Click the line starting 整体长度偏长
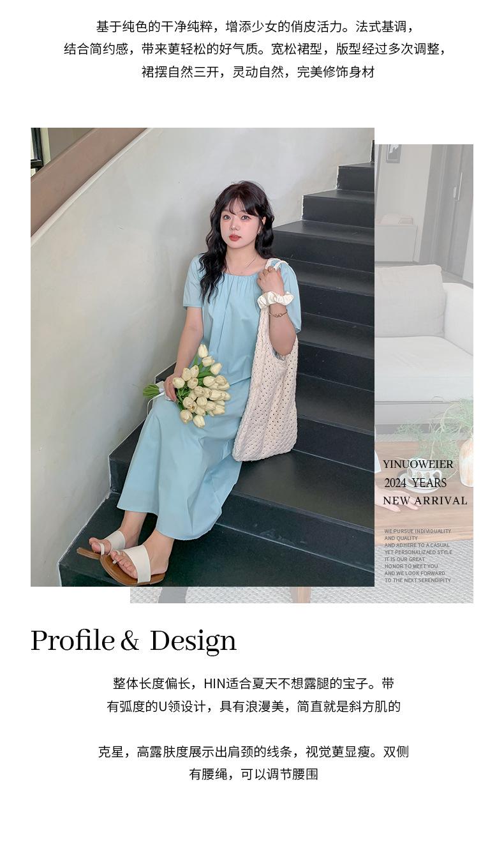Image resolution: width=504 pixels, height=851 pixels. click(x=253, y=684)
